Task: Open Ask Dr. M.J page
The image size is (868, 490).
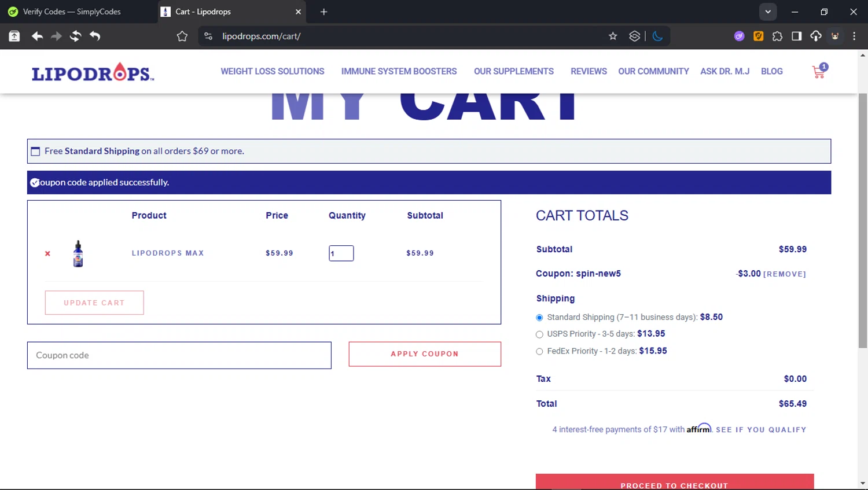Action: 724,71
